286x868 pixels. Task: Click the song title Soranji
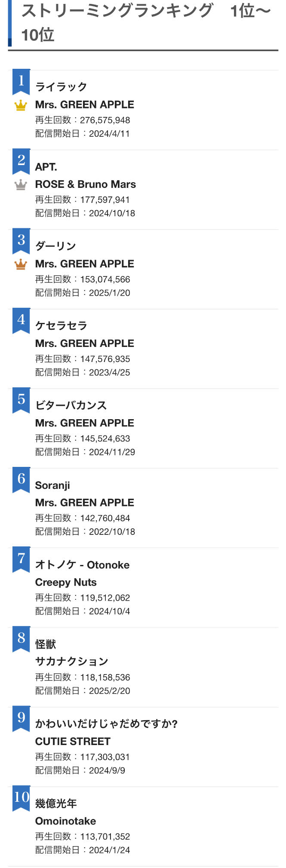click(52, 485)
